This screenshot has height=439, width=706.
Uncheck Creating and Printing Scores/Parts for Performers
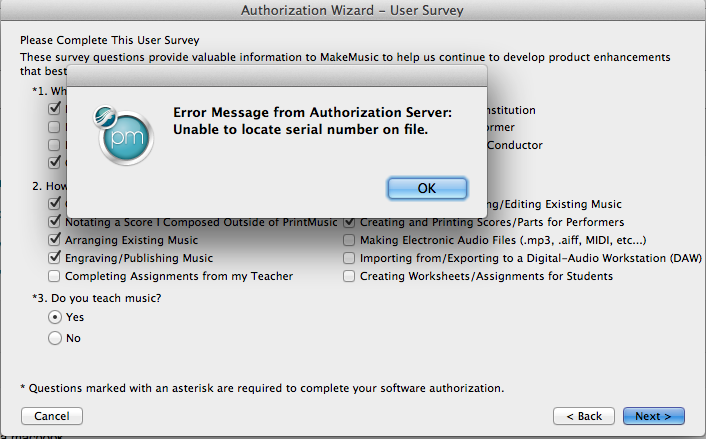349,222
